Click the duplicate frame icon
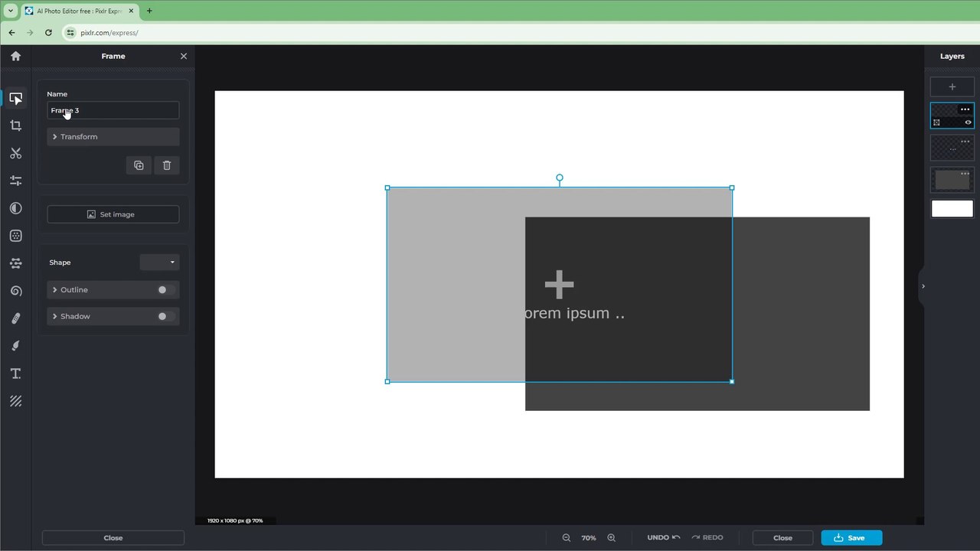The width and height of the screenshot is (980, 551). (139, 165)
